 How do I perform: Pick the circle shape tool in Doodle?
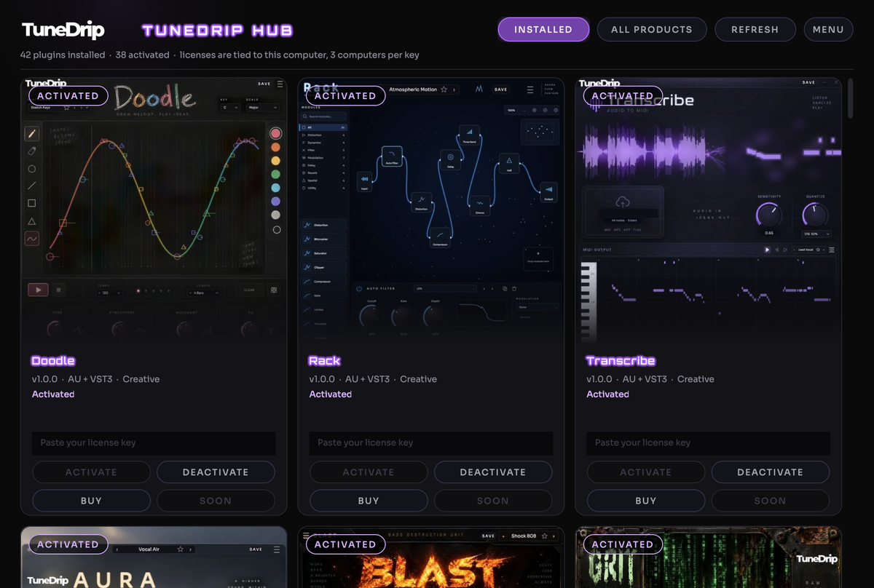31,169
